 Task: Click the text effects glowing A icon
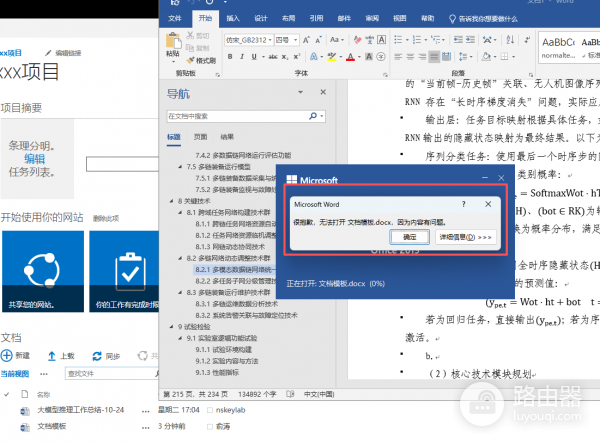click(x=313, y=57)
